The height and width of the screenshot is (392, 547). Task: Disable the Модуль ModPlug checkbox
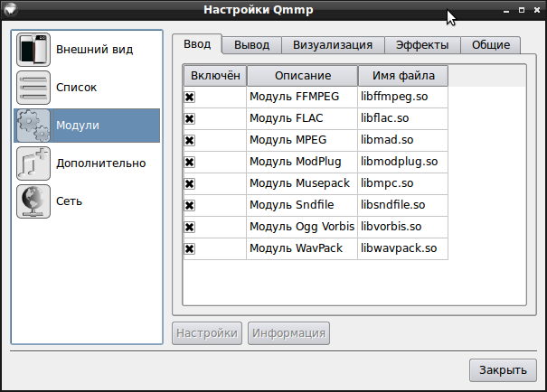pos(190,162)
